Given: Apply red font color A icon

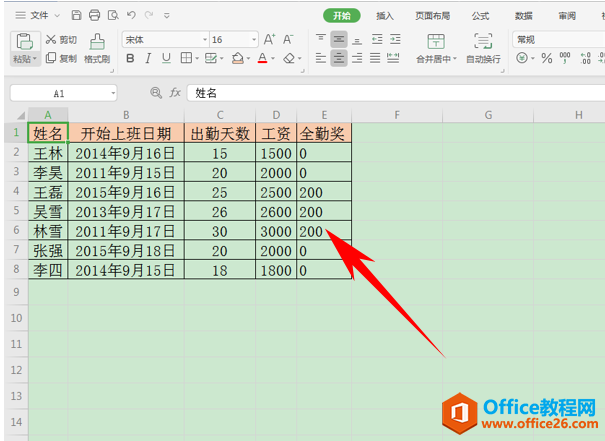Looking at the screenshot, I should click(262, 59).
